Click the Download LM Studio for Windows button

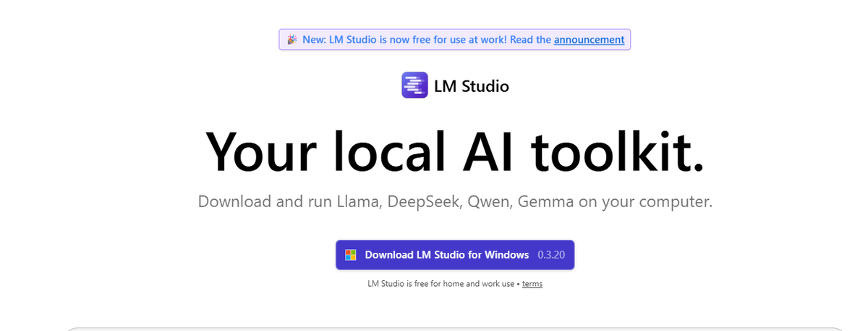pos(455,255)
